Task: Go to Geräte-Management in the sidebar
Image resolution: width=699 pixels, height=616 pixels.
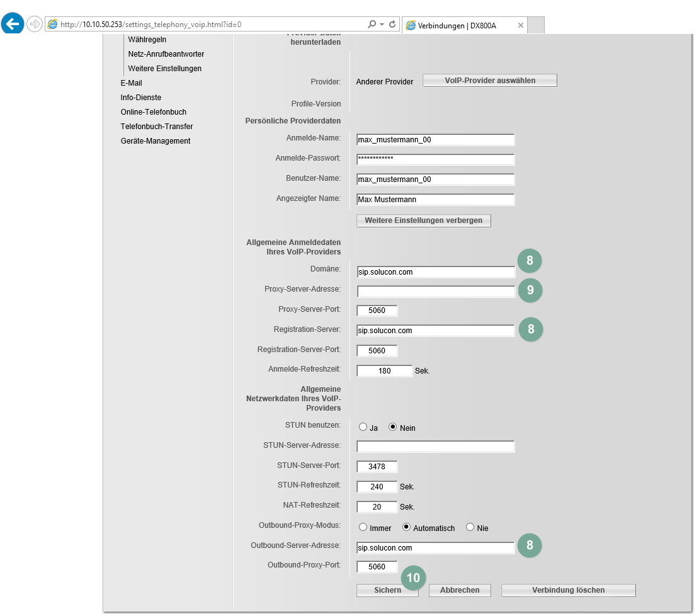Action: tap(155, 141)
